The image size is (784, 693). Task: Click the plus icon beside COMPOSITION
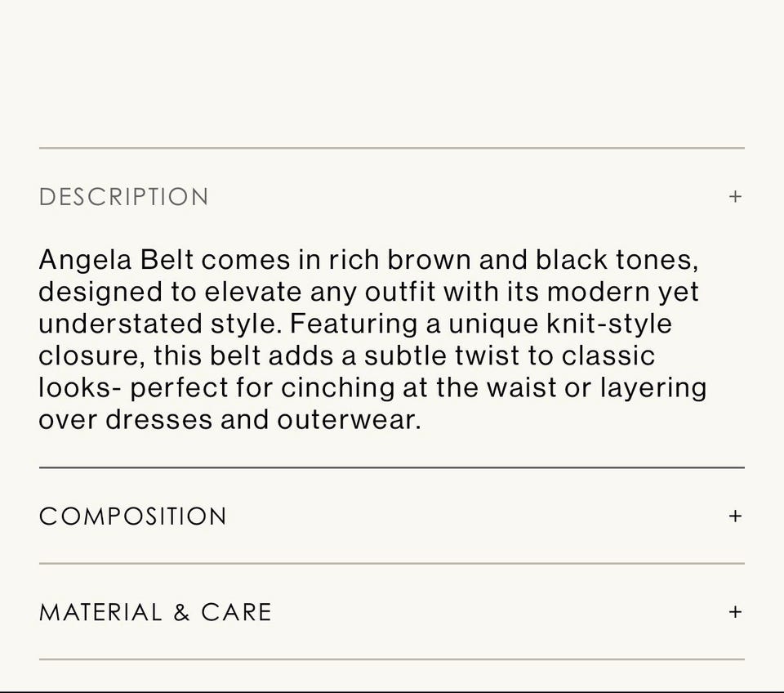click(x=735, y=516)
